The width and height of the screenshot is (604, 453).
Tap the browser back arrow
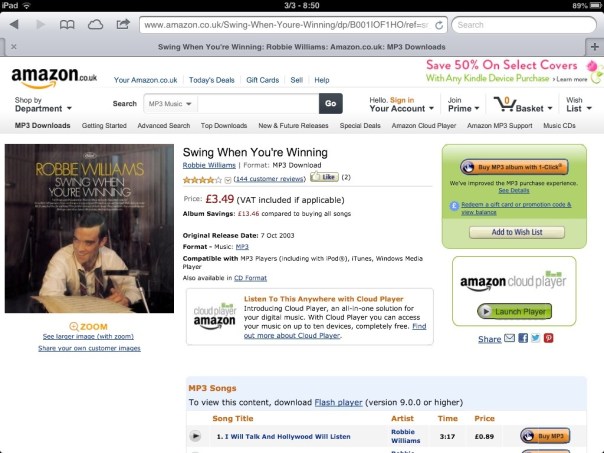[x=14, y=25]
